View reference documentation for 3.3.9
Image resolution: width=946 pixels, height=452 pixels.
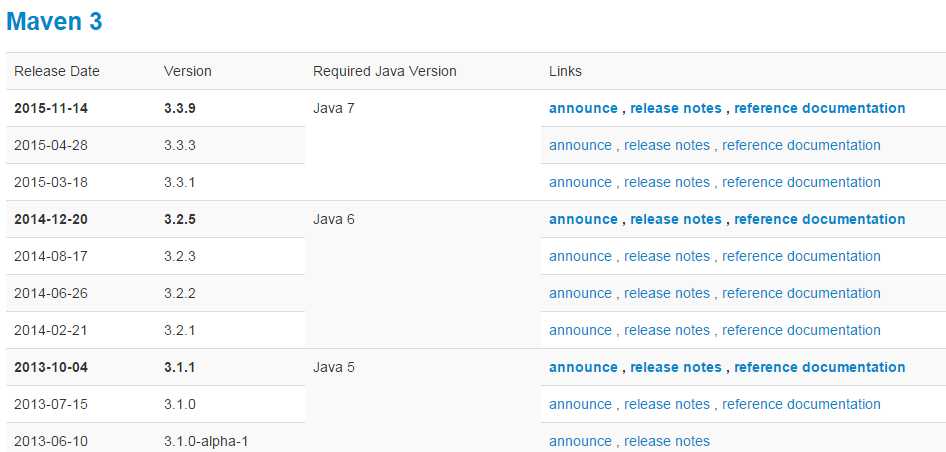819,108
